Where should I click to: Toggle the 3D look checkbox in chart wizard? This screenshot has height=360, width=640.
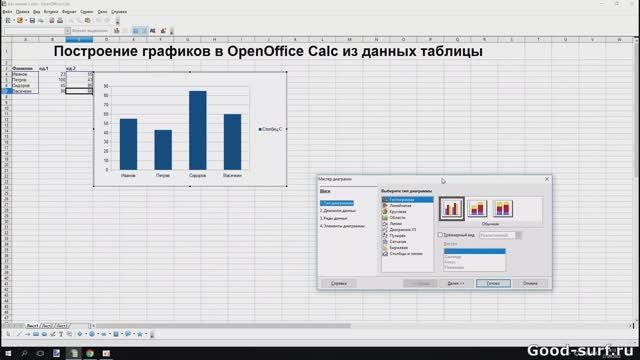point(440,235)
